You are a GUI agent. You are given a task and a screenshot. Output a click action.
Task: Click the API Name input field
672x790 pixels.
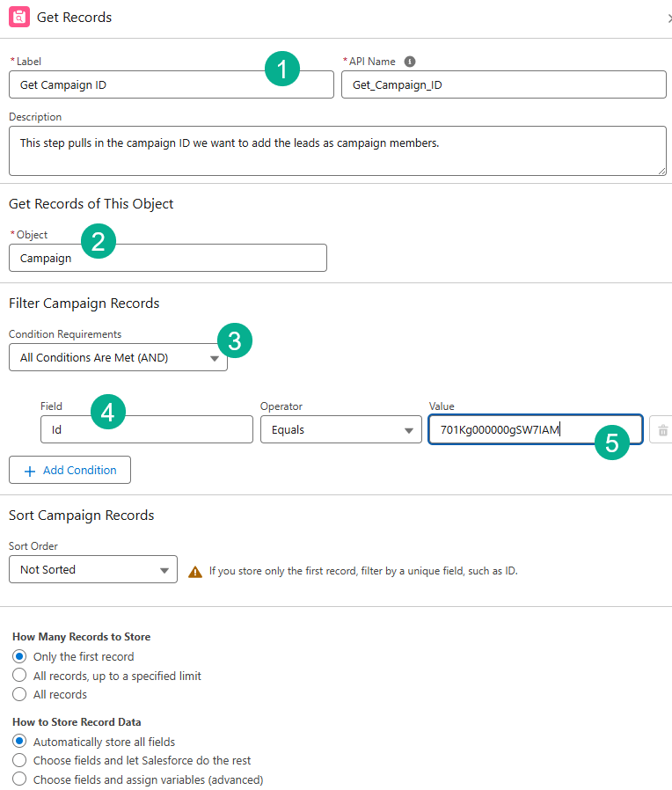click(x=503, y=85)
